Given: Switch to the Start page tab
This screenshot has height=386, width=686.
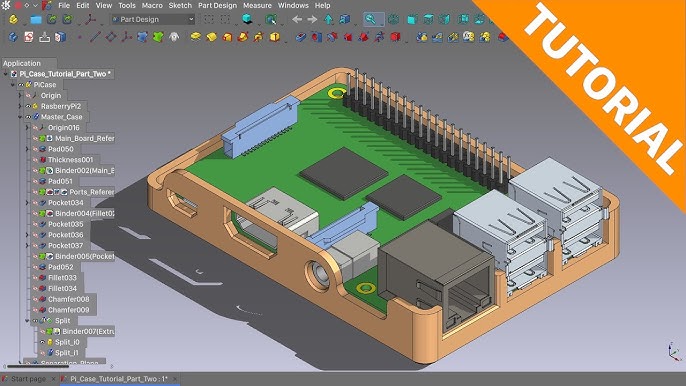Looking at the screenshot, I should tap(29, 379).
